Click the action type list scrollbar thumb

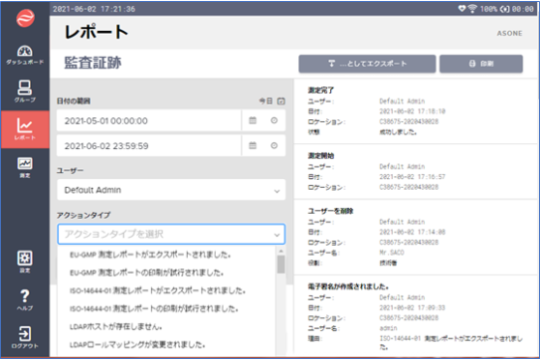(281, 264)
